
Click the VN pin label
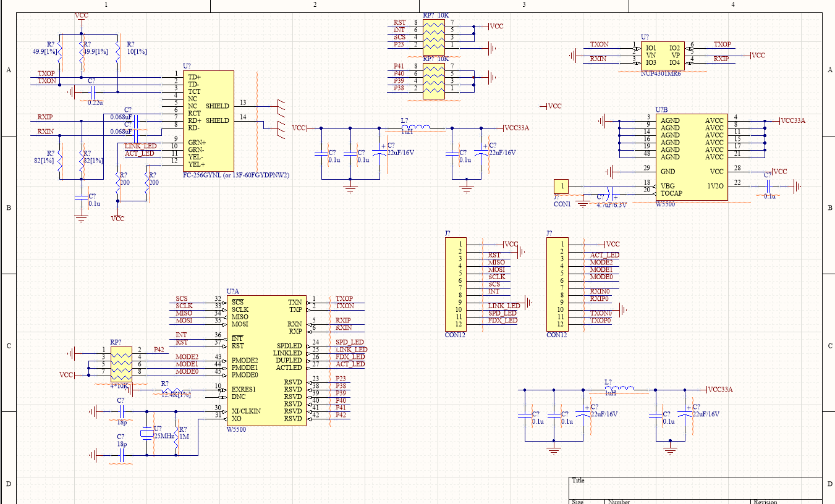(650, 55)
